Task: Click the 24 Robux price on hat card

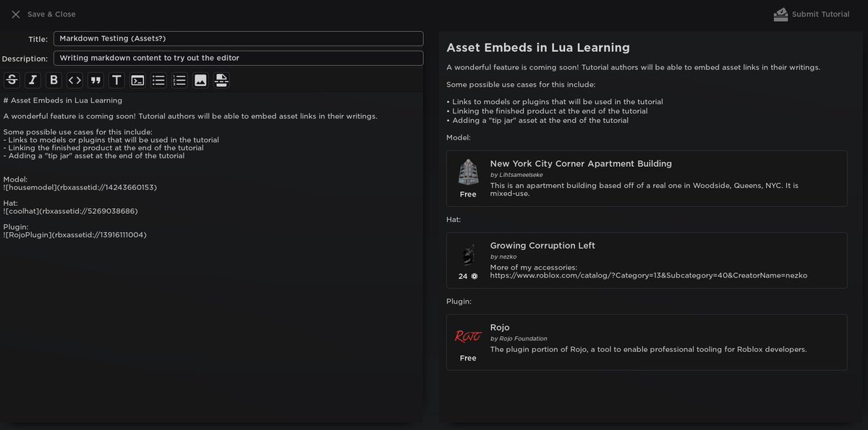Action: click(468, 276)
